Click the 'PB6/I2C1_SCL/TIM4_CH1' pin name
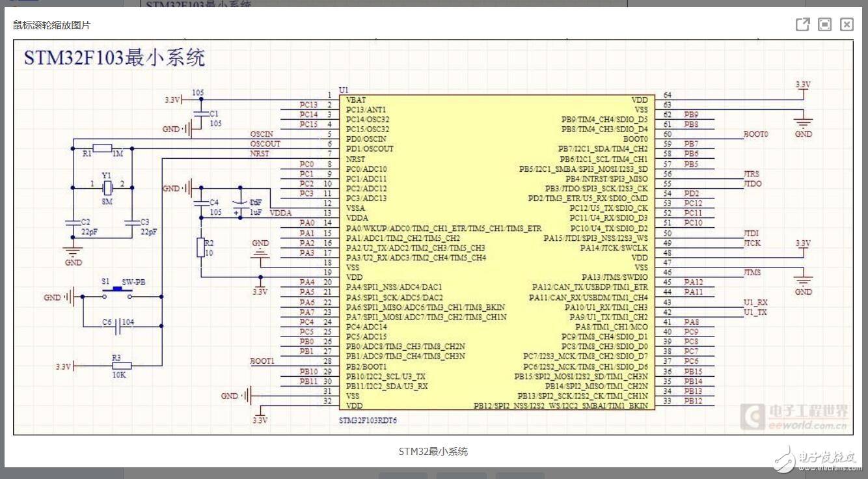Viewport: 868px width, 479px height. click(604, 159)
